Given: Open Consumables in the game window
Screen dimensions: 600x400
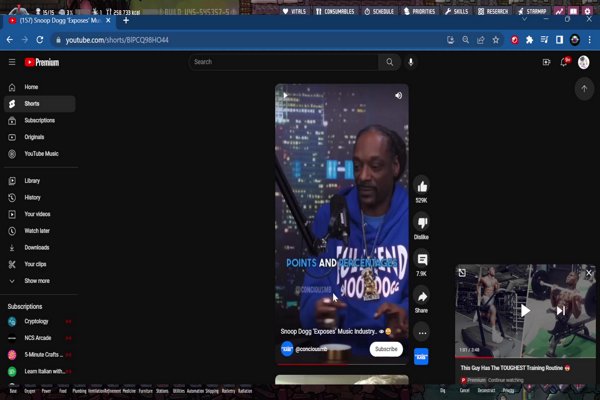Looking at the screenshot, I should click(x=335, y=11).
